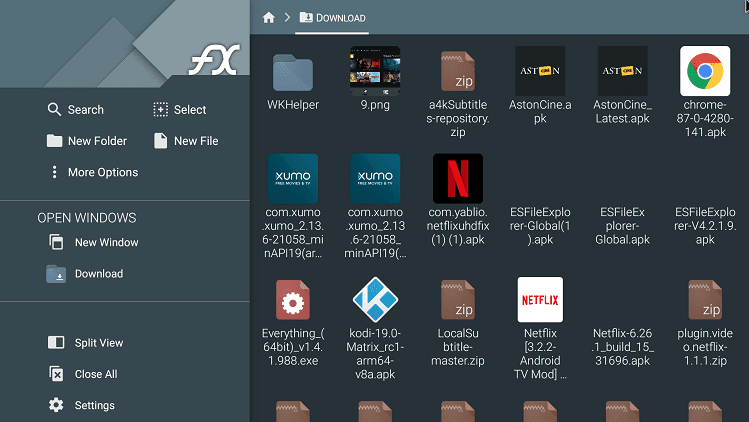This screenshot has width=749, height=422.
Task: Select the AstonCine.apk icon
Action: [540, 71]
